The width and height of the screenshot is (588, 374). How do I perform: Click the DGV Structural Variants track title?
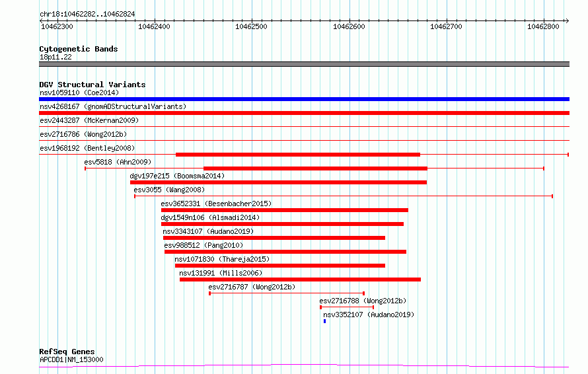point(92,85)
